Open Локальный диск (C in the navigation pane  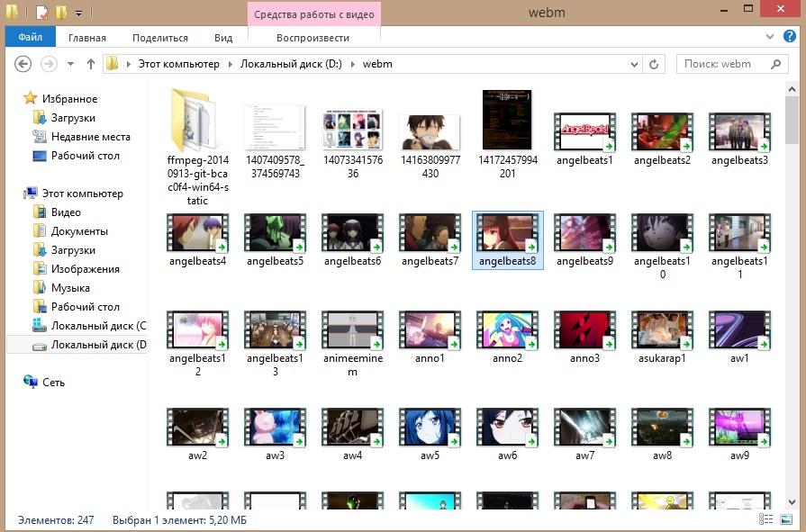point(99,326)
